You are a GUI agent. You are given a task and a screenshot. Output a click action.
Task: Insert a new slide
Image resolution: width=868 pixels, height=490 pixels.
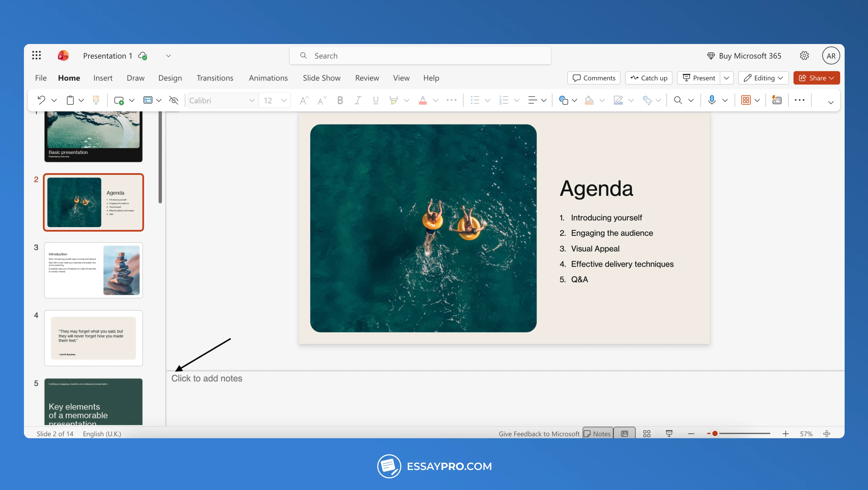[120, 100]
